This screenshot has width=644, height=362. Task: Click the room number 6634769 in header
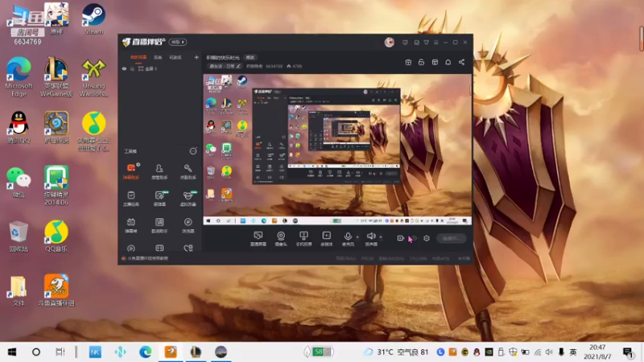tap(274, 66)
